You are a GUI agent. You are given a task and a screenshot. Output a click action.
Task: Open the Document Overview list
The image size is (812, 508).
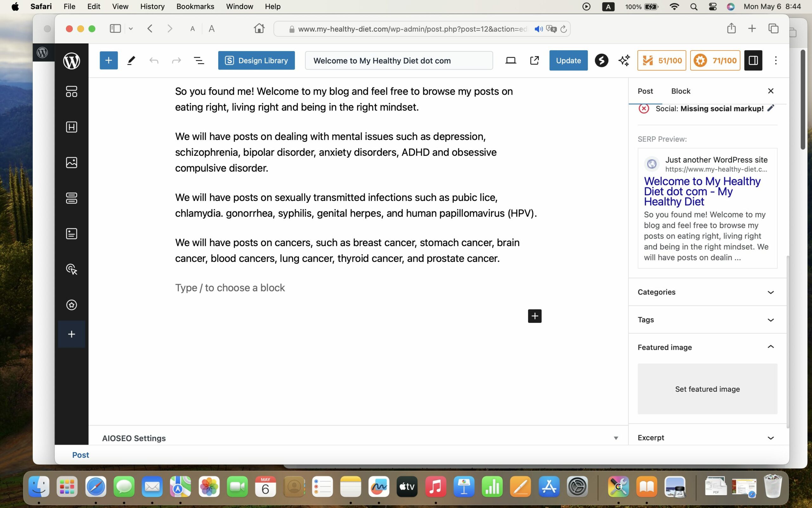pyautogui.click(x=199, y=60)
